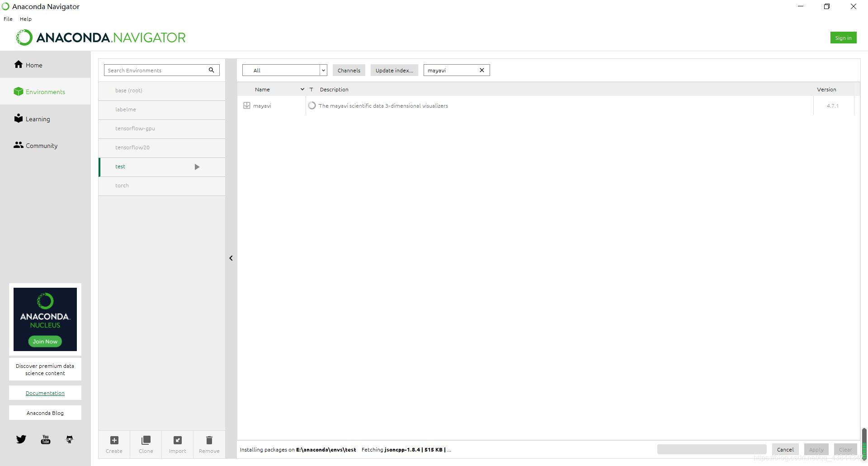Collapse the environments panel with left chevron
Viewport: 868px width, 466px height.
click(231, 258)
